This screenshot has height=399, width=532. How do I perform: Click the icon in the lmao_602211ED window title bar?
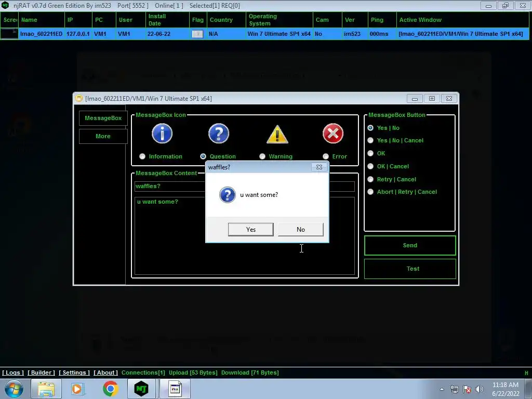tap(79, 98)
